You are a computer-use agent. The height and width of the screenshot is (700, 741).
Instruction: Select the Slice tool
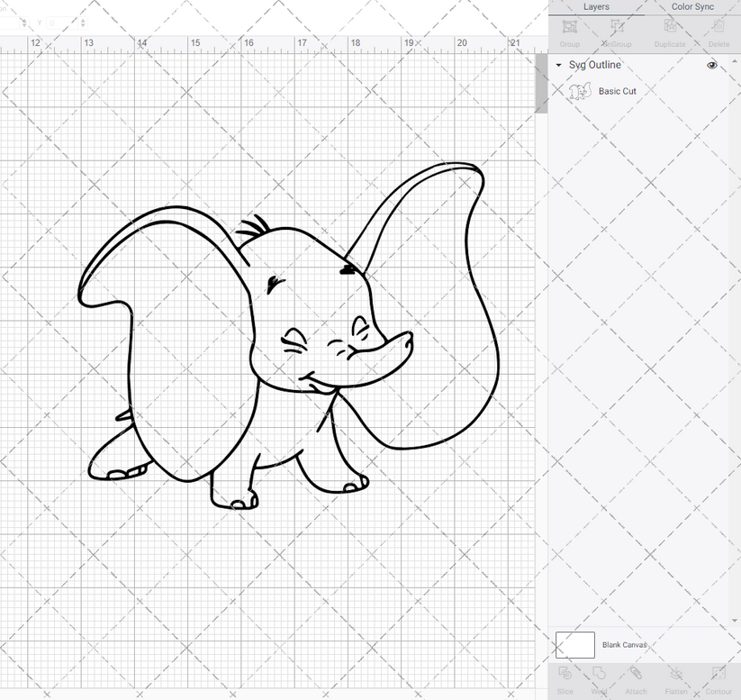pyautogui.click(x=565, y=679)
